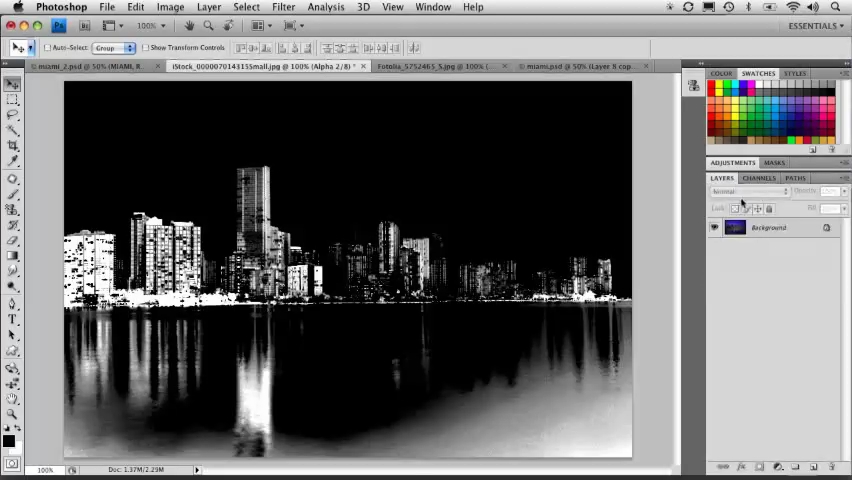Enable Show Transform Controls checkbox
Screen dimensions: 852x480
click(x=145, y=48)
